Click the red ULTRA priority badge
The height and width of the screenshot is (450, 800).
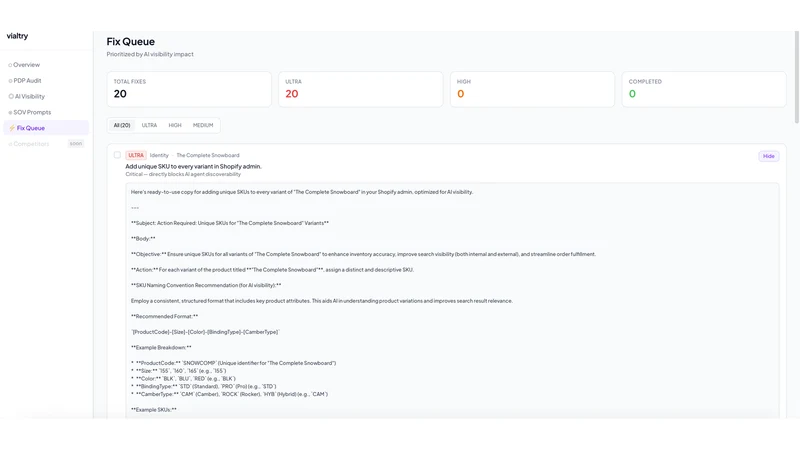[136, 155]
